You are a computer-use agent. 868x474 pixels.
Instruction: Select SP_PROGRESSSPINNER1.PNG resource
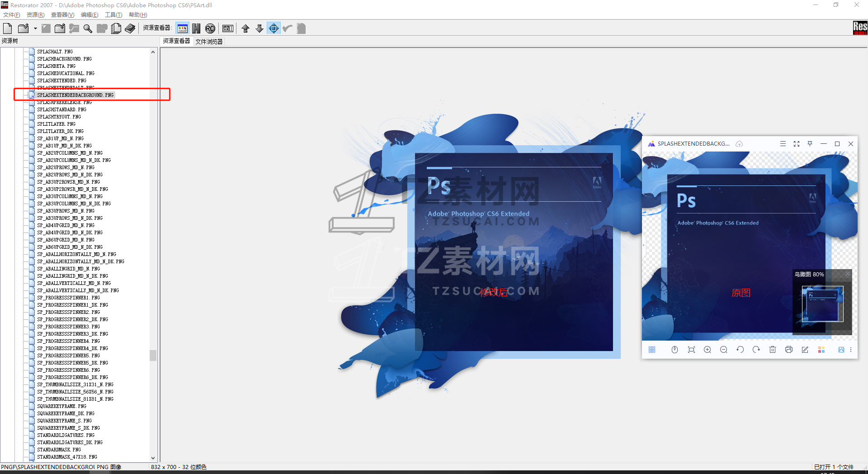tap(68, 298)
